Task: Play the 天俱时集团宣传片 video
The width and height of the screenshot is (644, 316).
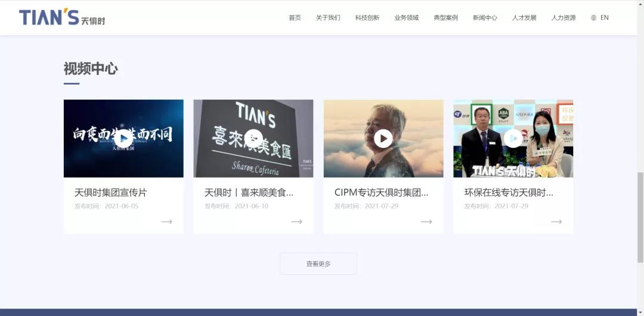Action: pyautogui.click(x=123, y=138)
